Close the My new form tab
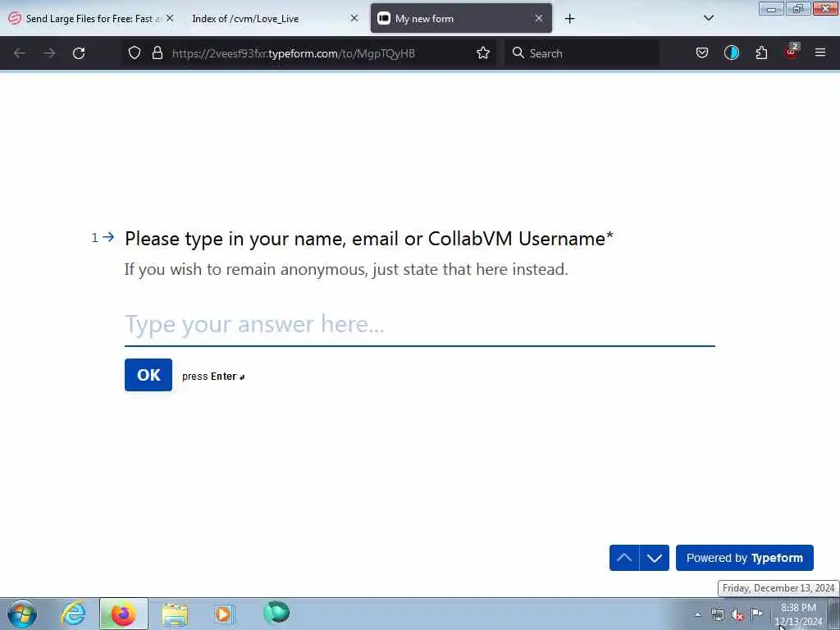 (539, 18)
